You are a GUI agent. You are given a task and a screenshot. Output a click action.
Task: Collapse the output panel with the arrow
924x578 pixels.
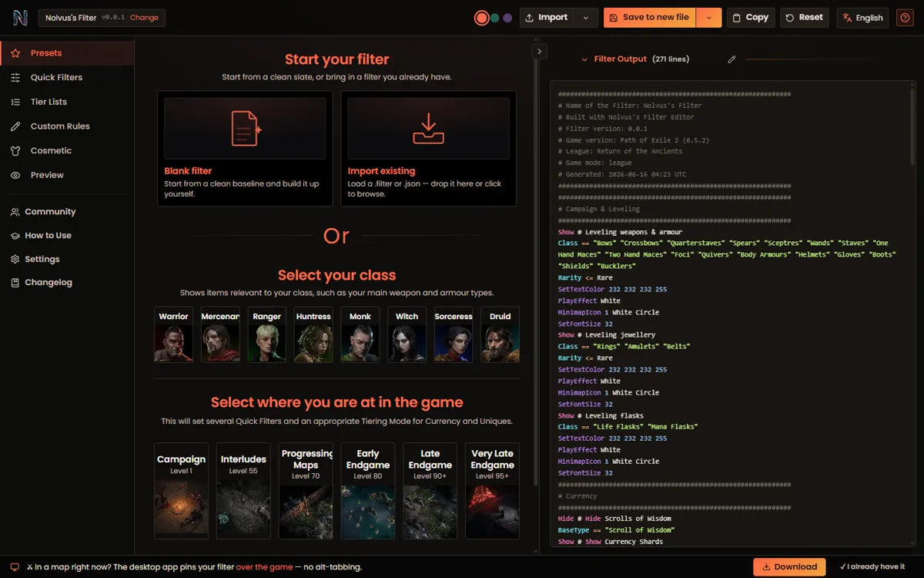540,52
